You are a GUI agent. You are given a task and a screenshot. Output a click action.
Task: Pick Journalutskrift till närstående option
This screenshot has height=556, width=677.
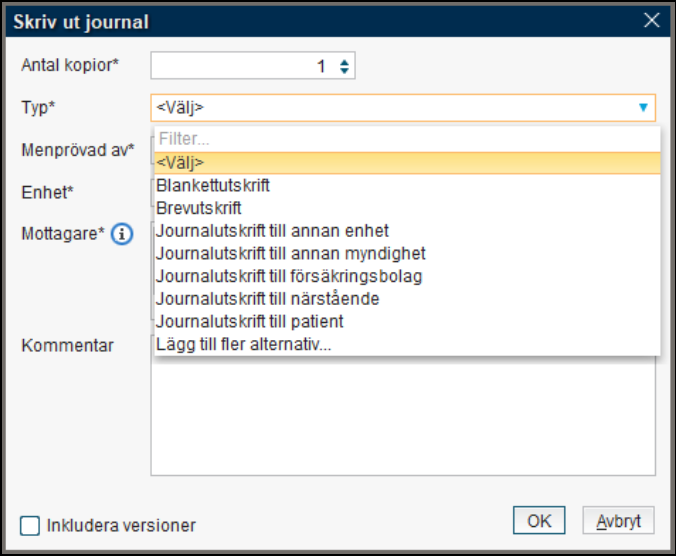[x=267, y=299]
